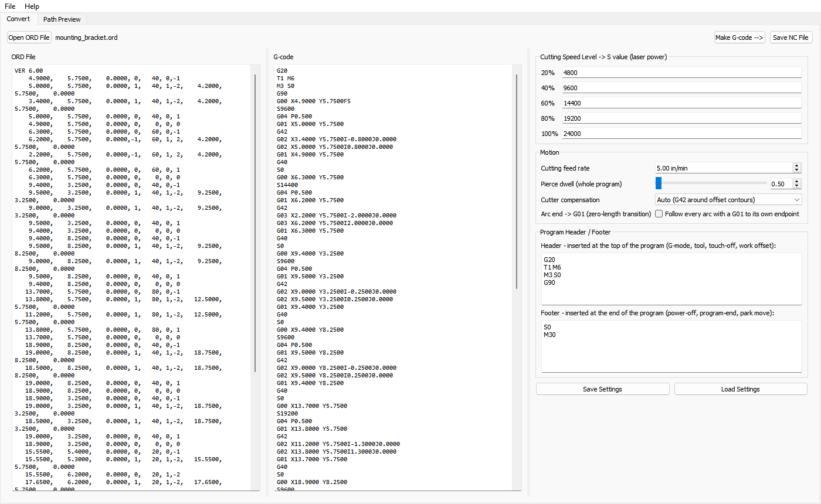
Task: Click the Pierce dwell slider handle
Action: coord(659,183)
